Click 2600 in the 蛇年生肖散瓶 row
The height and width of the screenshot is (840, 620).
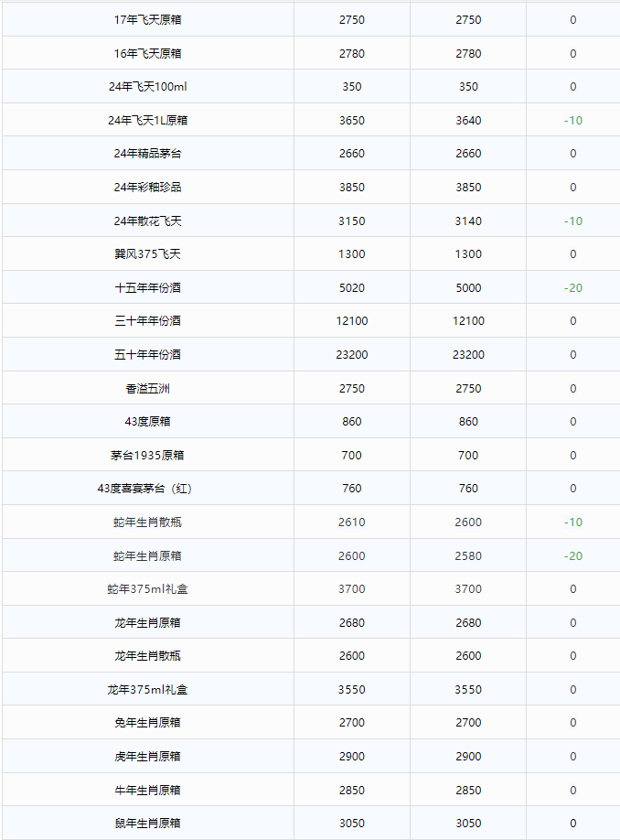(468, 522)
